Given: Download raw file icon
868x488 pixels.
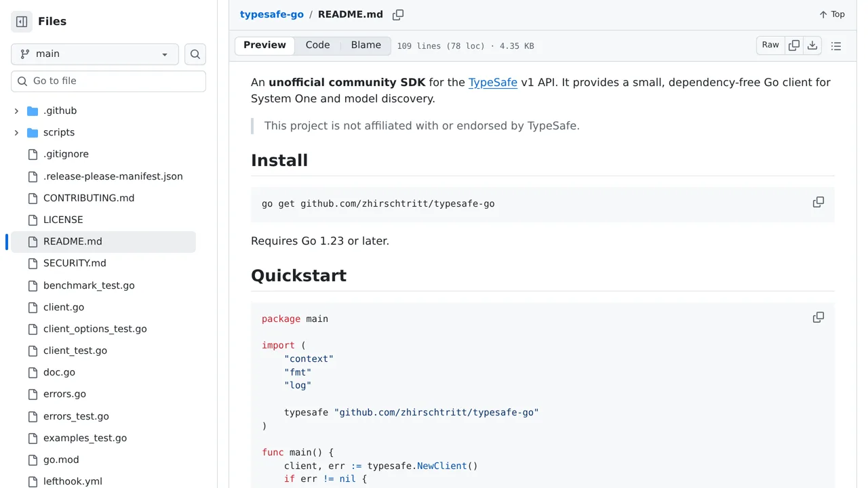Looking at the screenshot, I should pos(812,45).
